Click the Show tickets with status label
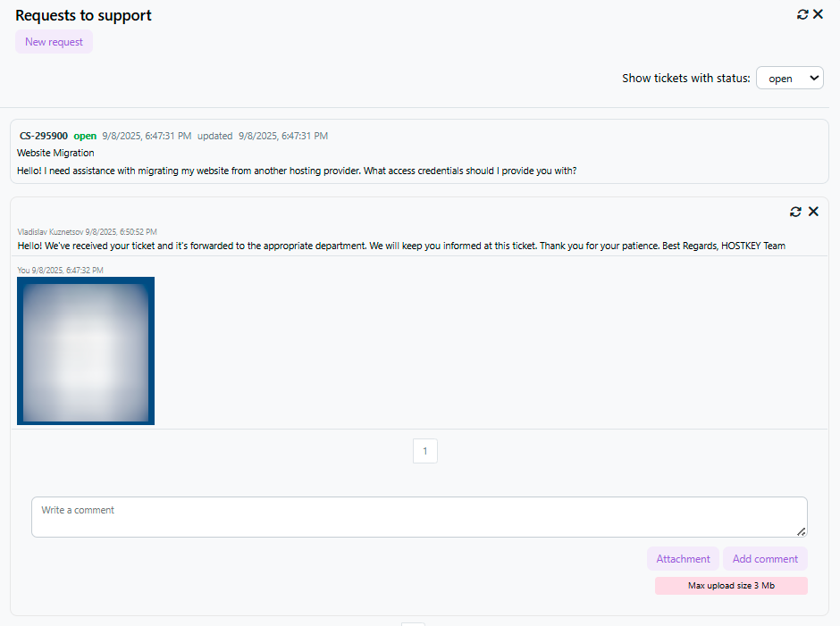840x626 pixels. coord(685,79)
